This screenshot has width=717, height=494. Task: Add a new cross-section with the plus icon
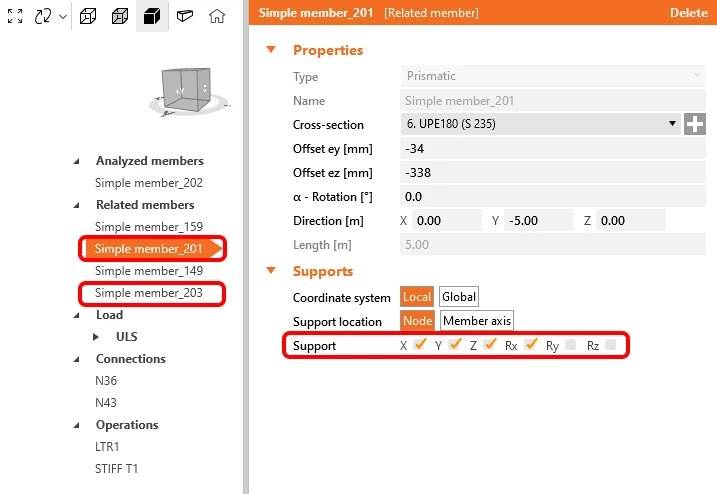tap(695, 124)
